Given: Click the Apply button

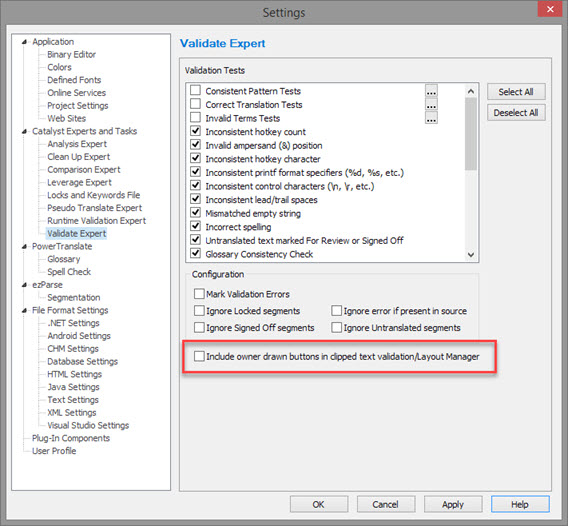Looking at the screenshot, I should point(453,504).
